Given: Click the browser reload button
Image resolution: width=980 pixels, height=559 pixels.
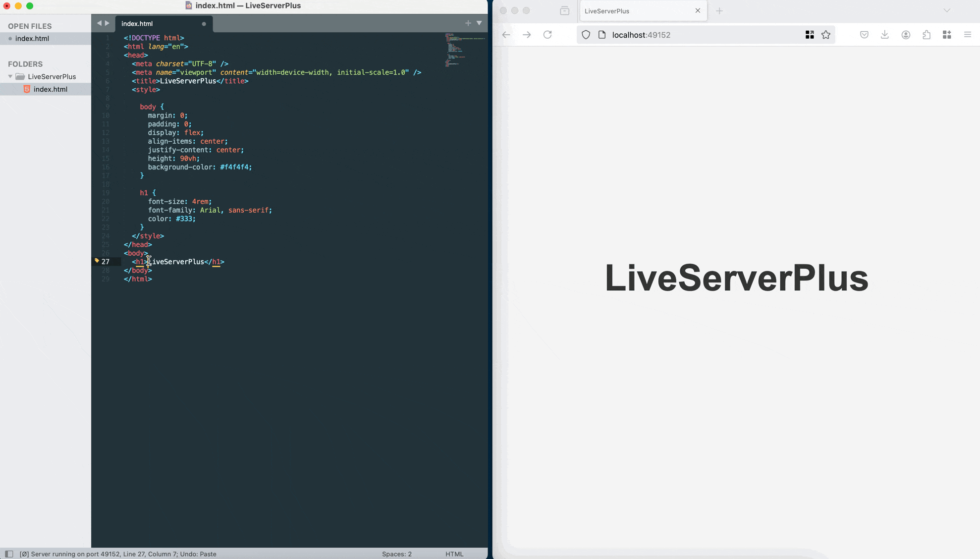Looking at the screenshot, I should point(547,35).
